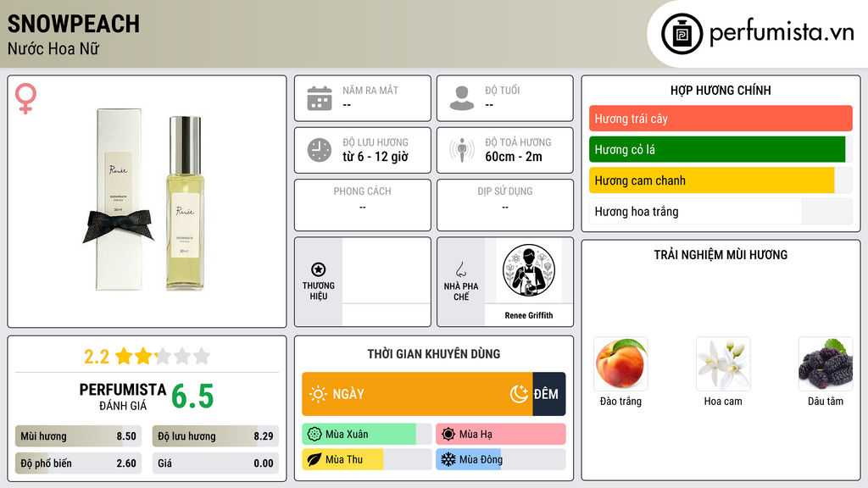Click the Độ Tuổi label
Screen dimensions: 868x488
click(x=503, y=90)
